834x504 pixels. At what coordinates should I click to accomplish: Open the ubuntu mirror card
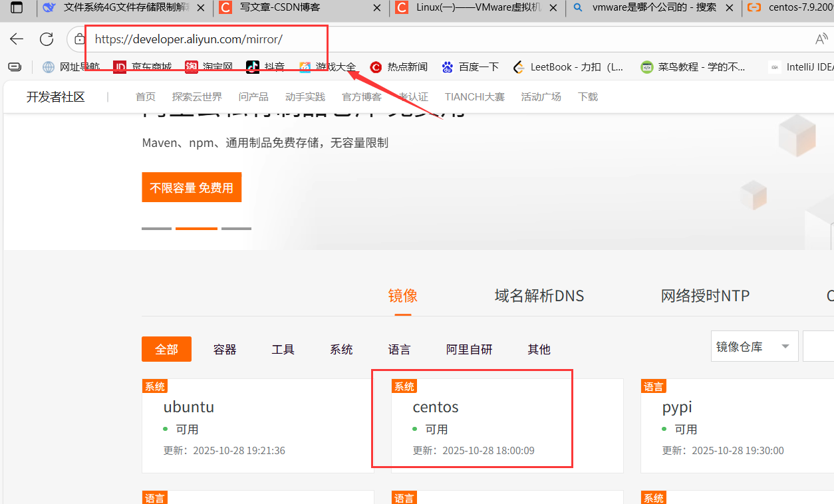pos(258,426)
